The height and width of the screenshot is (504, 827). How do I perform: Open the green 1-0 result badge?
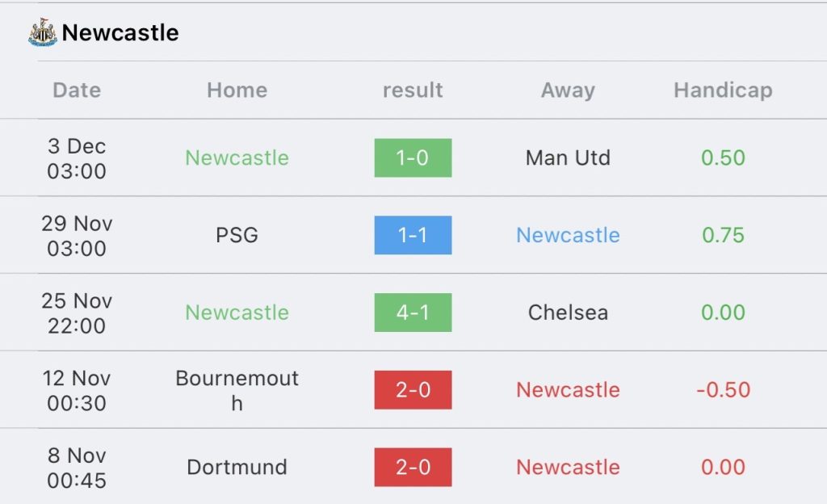[x=413, y=157]
